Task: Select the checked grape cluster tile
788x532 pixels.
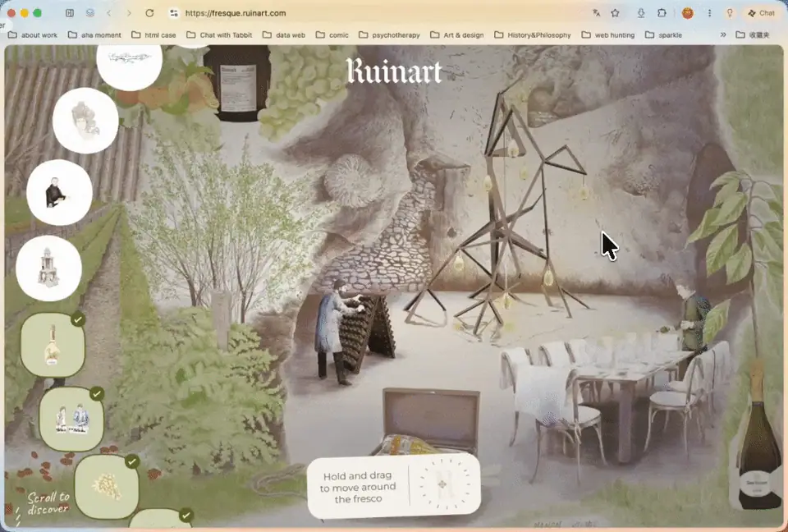Action: [107, 487]
